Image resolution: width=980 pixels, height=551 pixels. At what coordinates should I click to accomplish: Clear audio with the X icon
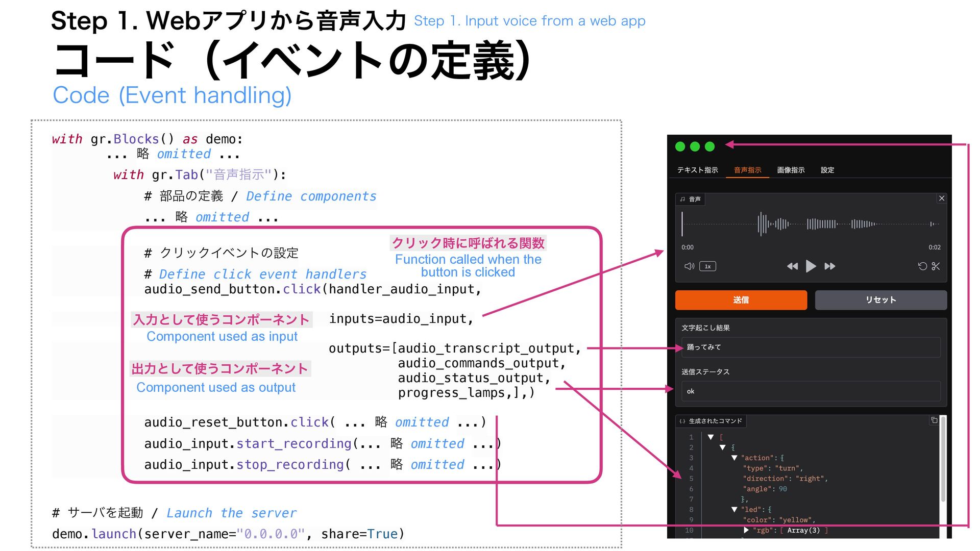click(x=942, y=198)
